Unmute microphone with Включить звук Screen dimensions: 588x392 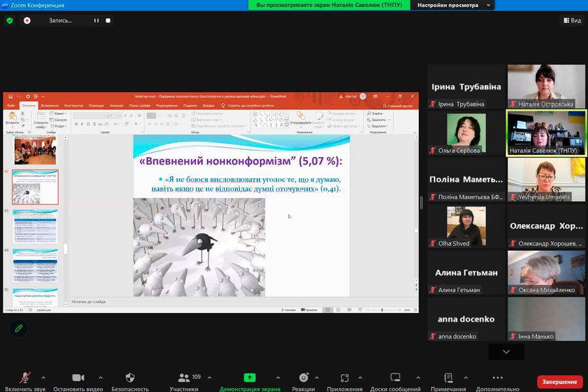click(25, 378)
